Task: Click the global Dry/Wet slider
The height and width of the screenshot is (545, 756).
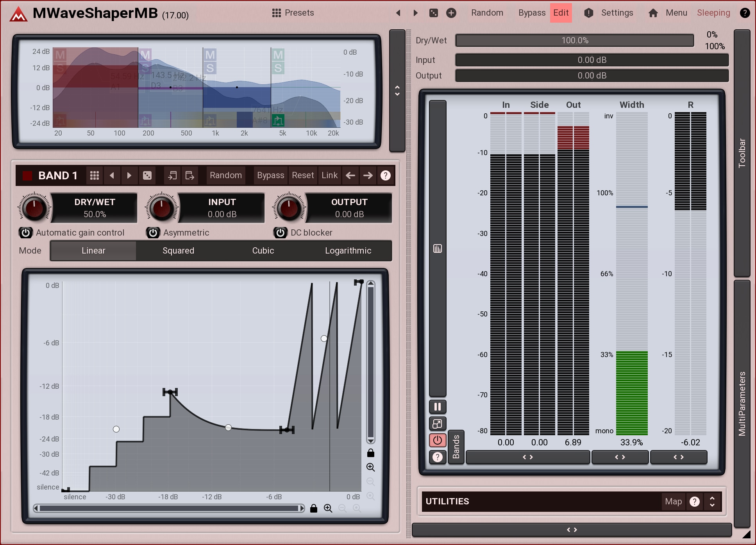Action: point(574,41)
